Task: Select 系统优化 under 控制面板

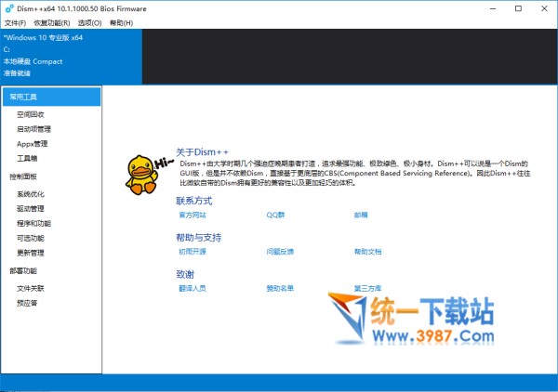Action: coord(30,194)
